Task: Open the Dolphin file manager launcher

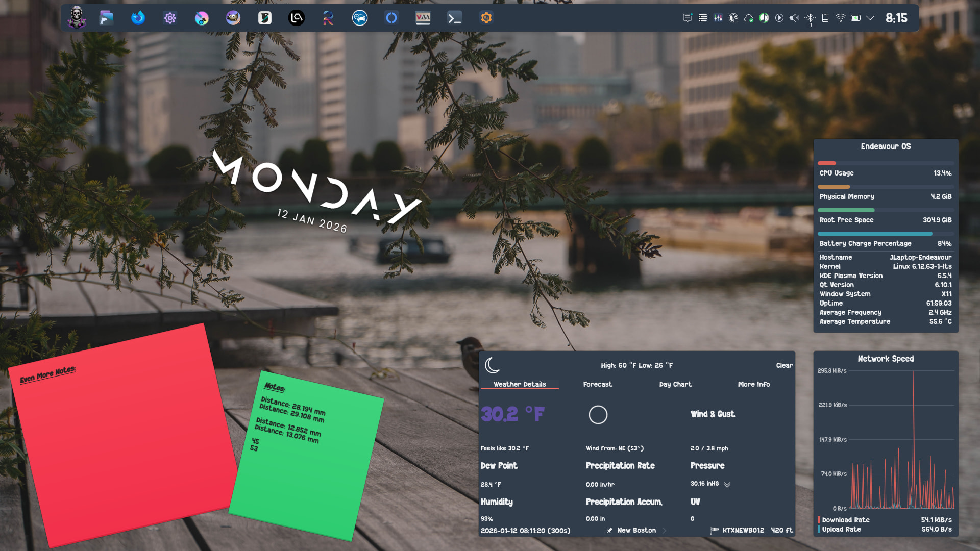Action: coord(106,18)
